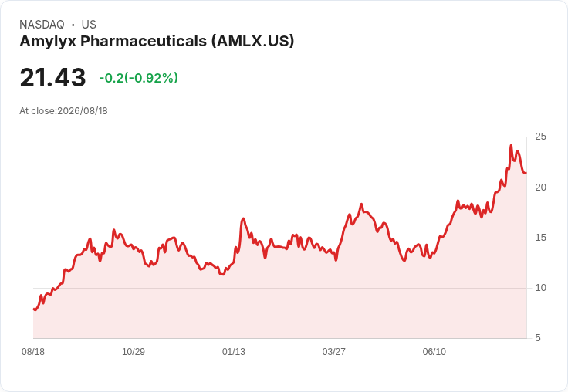
Task: Click the -0.2(-0.92%) change value
Action: tap(138, 78)
